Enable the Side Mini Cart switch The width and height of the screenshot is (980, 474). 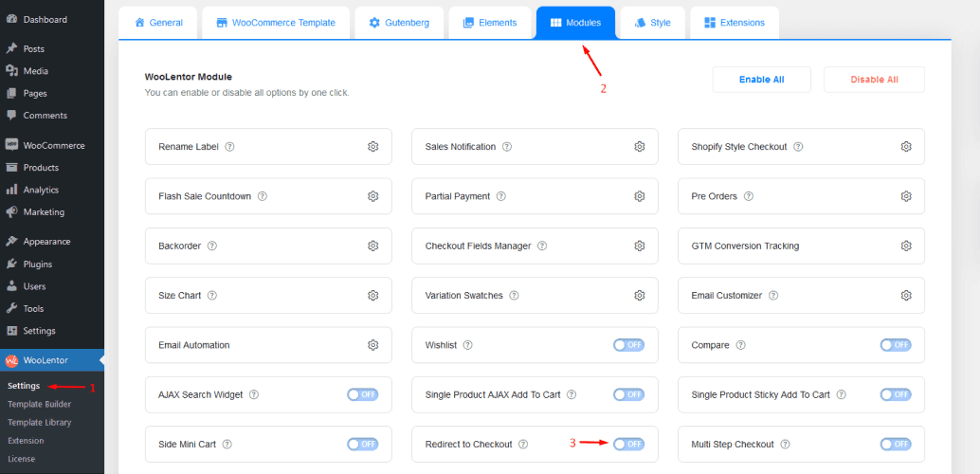(362, 444)
